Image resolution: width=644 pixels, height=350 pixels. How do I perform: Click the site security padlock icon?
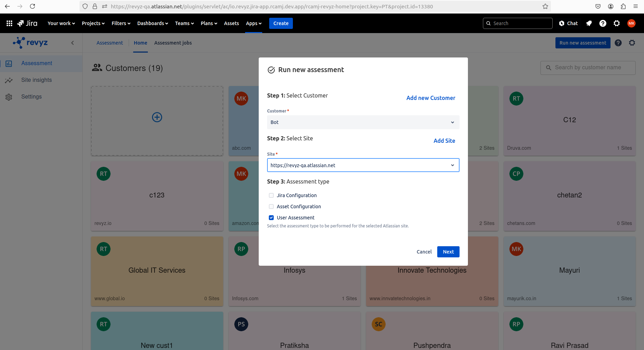pyautogui.click(x=95, y=6)
